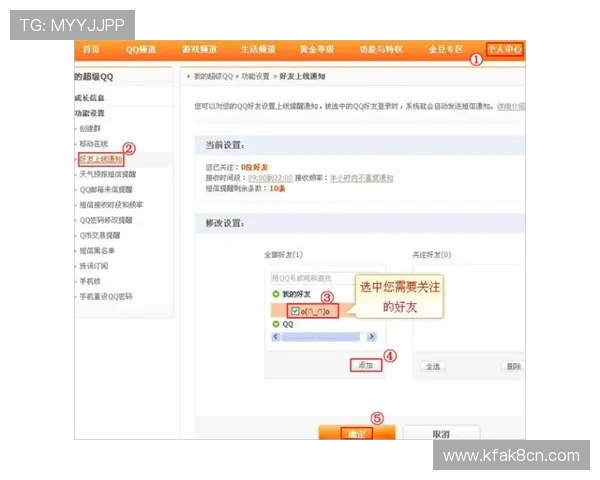The width and height of the screenshot is (600, 480).
Task: Select the 功能设置 sidebar section
Action: point(90,113)
